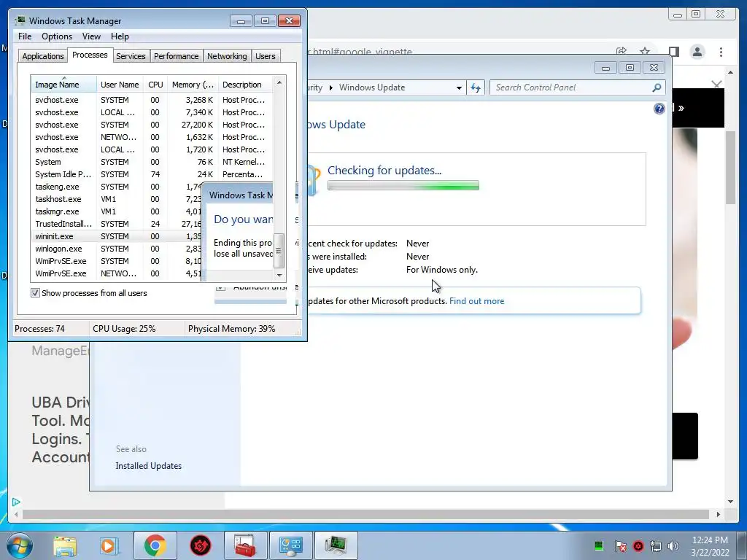Image resolution: width=747 pixels, height=560 pixels.
Task: Toggle Chrome side panel icon
Action: (x=673, y=52)
